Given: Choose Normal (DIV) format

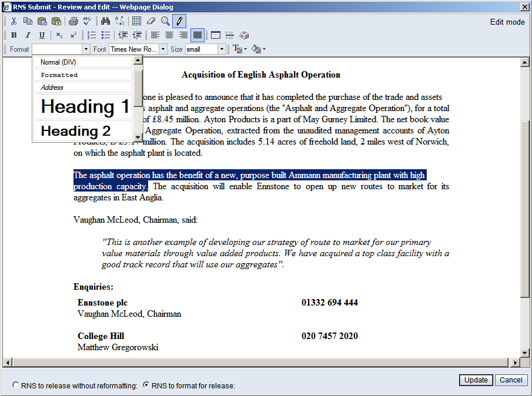Looking at the screenshot, I should tap(83, 62).
